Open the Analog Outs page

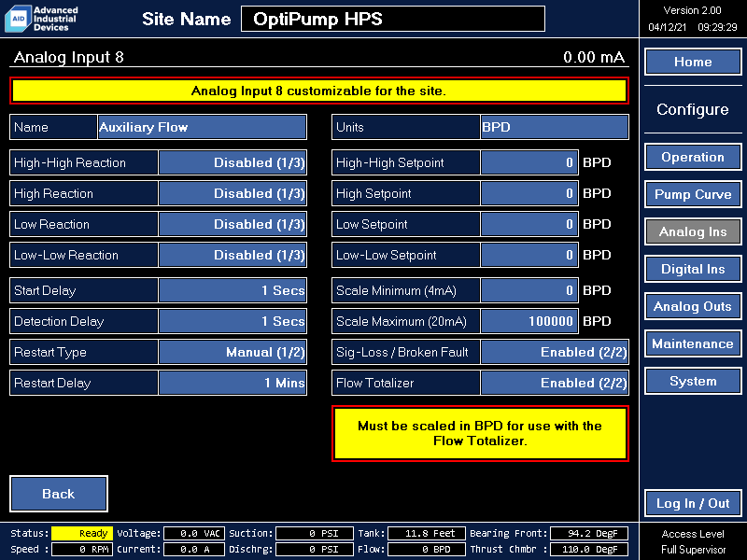point(693,306)
